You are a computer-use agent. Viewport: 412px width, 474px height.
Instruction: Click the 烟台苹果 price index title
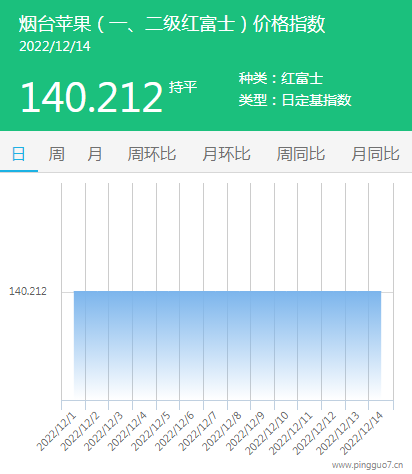(x=172, y=24)
